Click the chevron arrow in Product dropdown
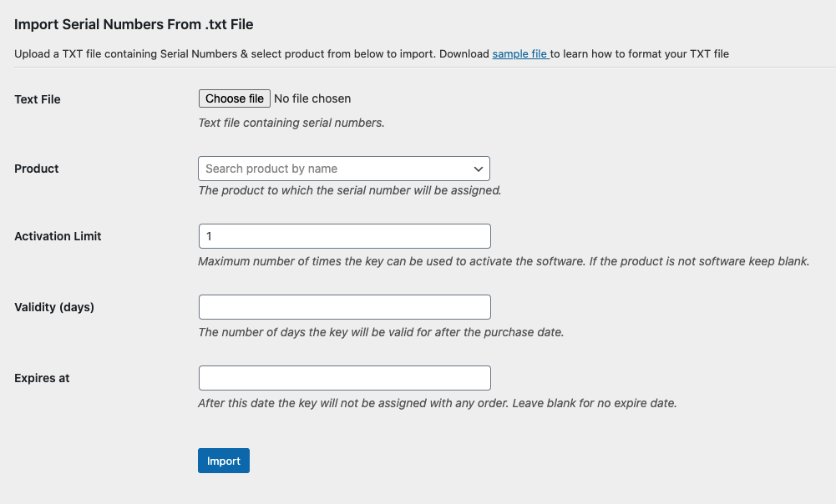 click(x=479, y=169)
